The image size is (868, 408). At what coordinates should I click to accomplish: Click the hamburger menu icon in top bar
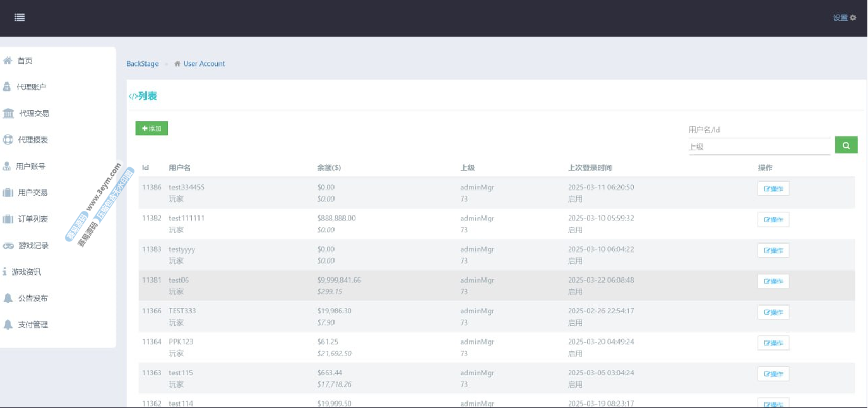(20, 18)
